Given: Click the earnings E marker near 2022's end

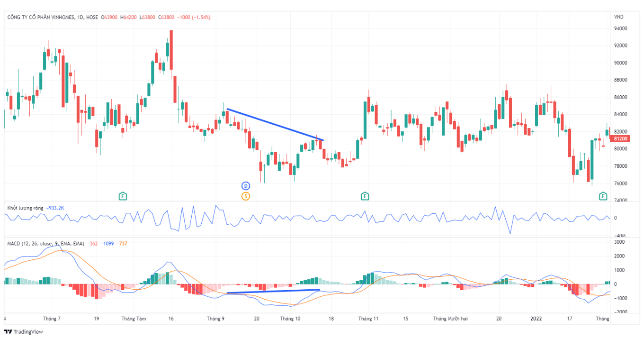Looking at the screenshot, I should click(603, 196).
